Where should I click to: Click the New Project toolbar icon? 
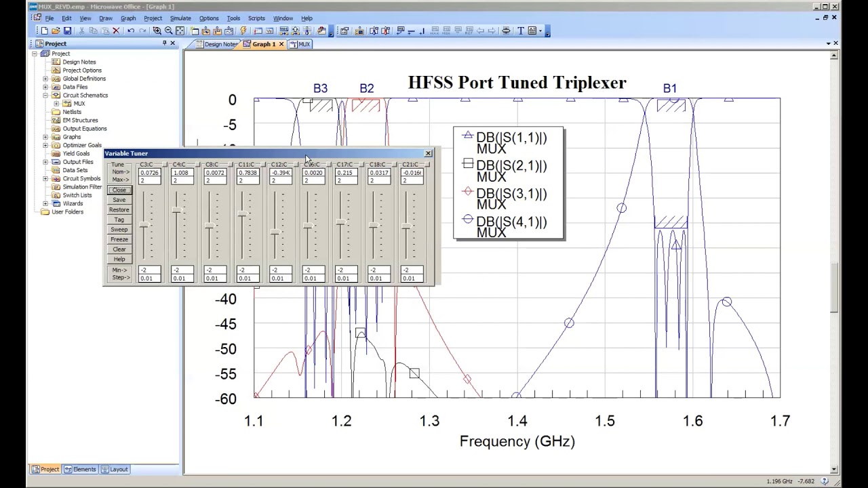pos(45,30)
